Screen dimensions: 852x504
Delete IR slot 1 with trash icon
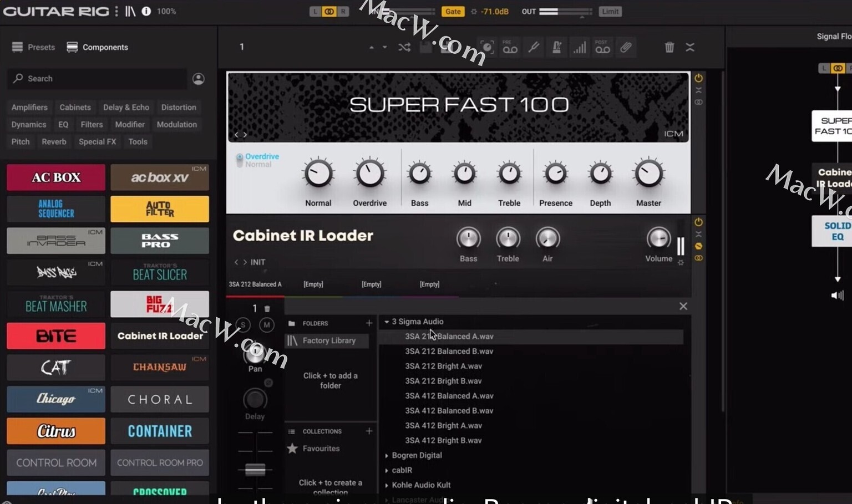pos(267,308)
